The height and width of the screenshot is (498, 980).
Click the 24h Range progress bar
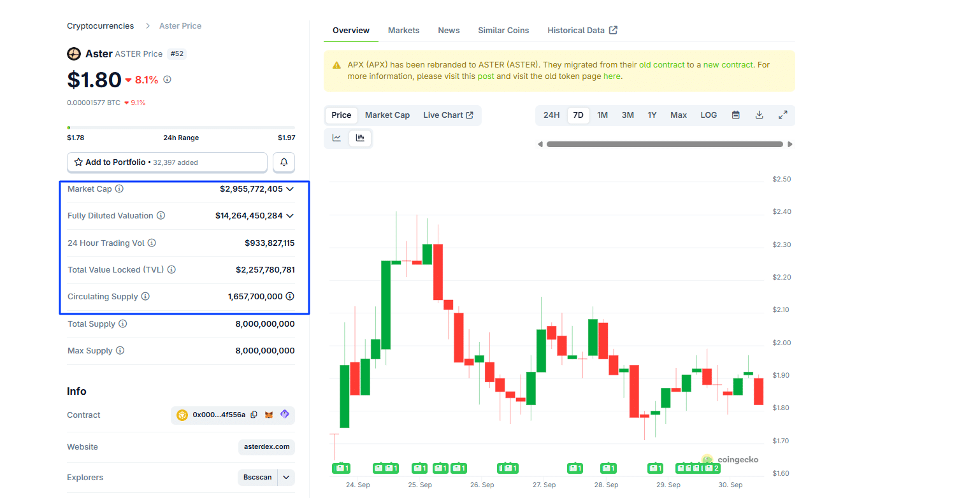click(x=181, y=127)
